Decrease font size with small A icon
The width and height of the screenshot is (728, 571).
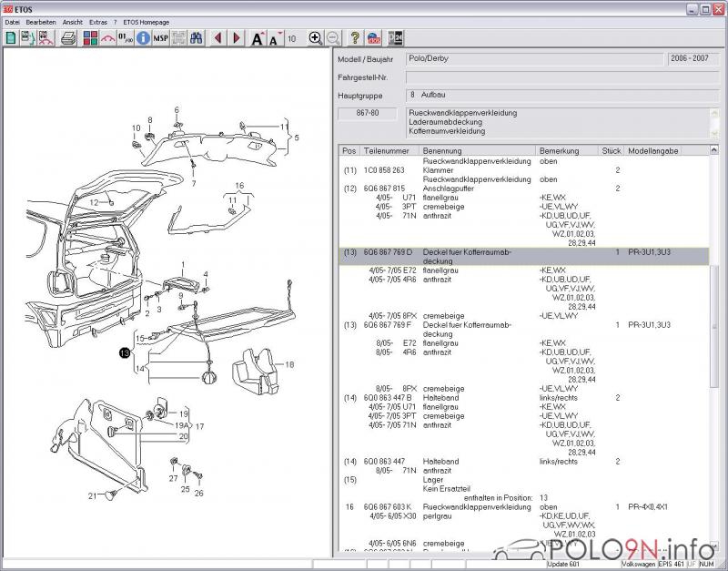(x=276, y=38)
